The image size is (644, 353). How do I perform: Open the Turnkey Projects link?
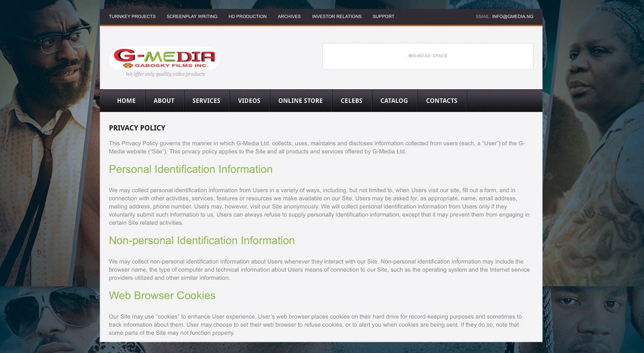point(132,17)
